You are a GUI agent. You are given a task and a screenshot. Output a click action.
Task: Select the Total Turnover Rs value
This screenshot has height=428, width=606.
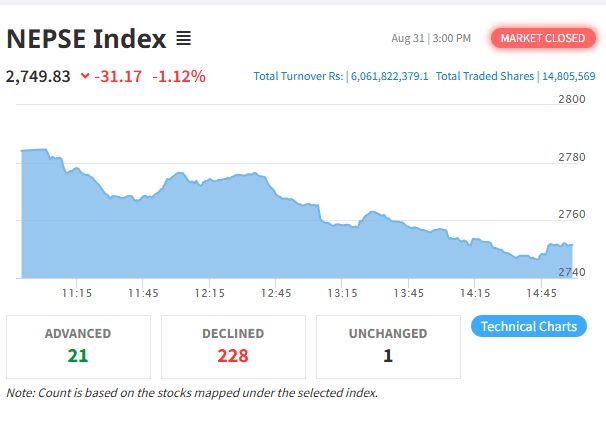(x=389, y=76)
